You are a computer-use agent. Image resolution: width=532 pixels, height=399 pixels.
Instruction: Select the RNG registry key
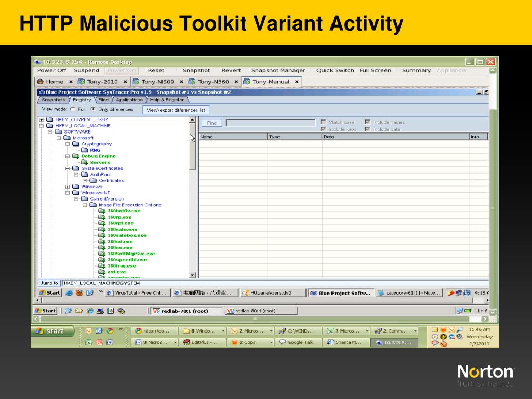coord(95,150)
